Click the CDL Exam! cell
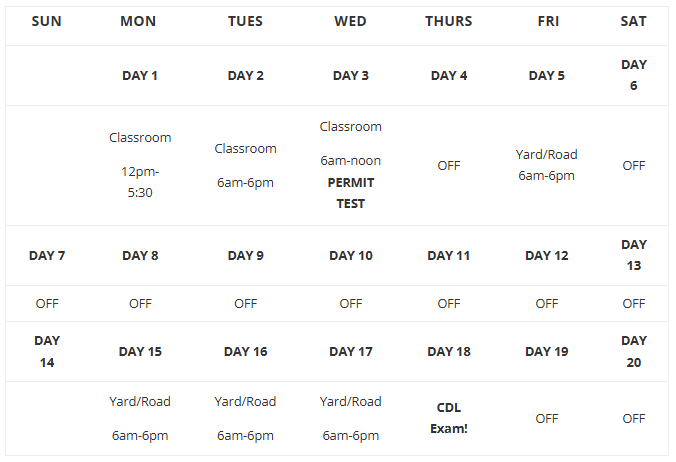This screenshot has width=676, height=462. (449, 418)
